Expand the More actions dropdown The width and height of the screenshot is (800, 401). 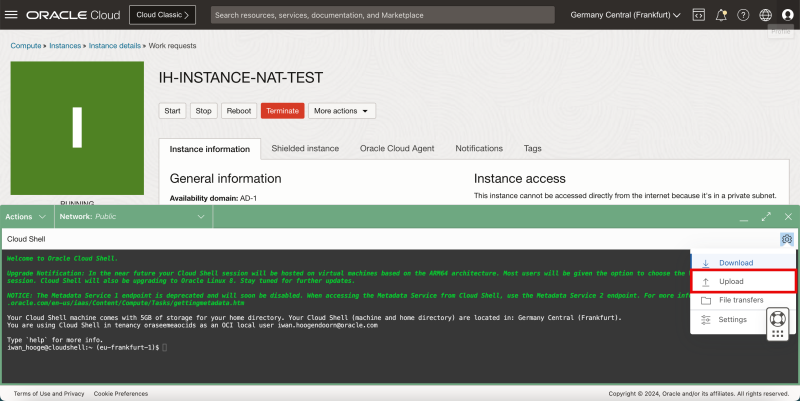tap(341, 111)
